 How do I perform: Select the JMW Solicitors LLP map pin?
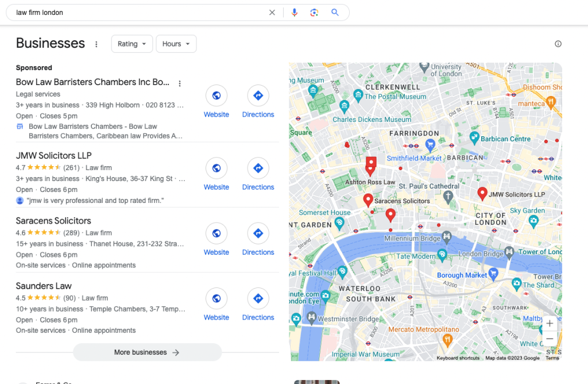[482, 194]
